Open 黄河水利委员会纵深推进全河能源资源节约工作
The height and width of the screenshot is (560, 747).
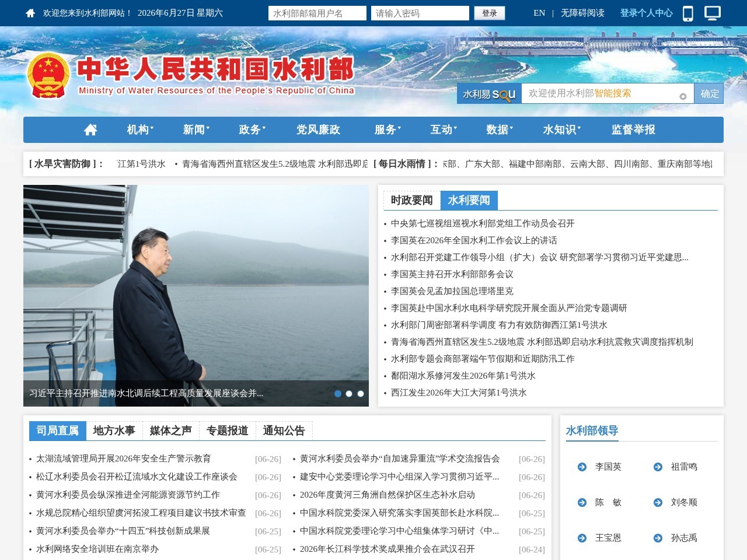point(128,495)
